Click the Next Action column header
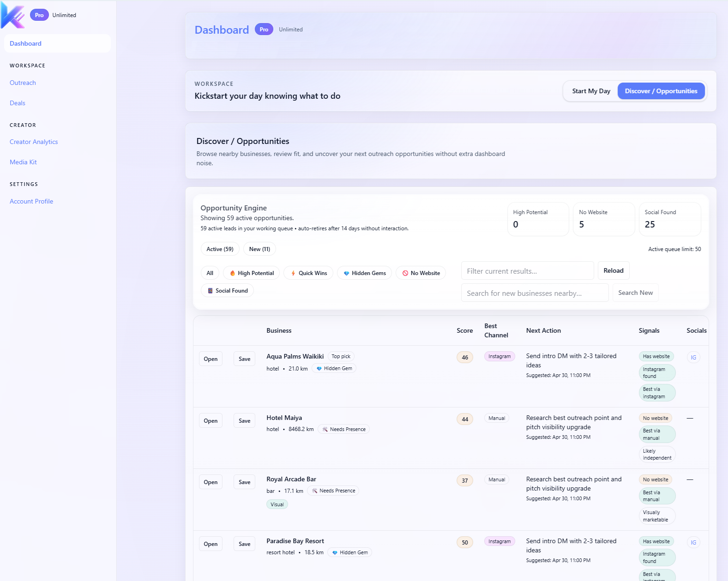The image size is (728, 581). (543, 331)
